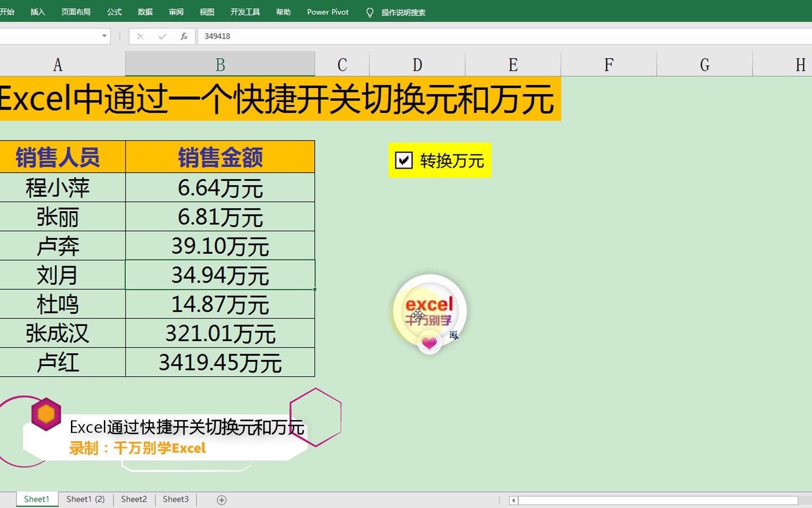The height and width of the screenshot is (508, 812).
Task: Toggle the 转换万元 checkbox
Action: (404, 160)
